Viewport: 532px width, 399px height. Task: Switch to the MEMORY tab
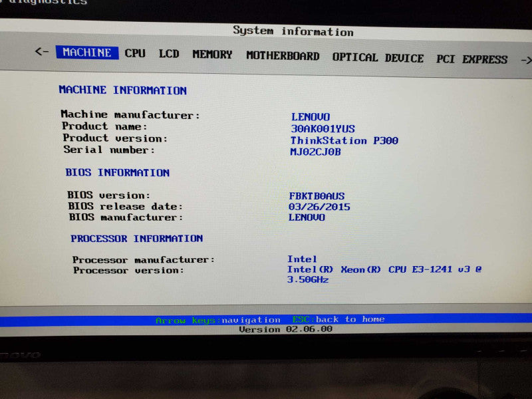click(212, 55)
